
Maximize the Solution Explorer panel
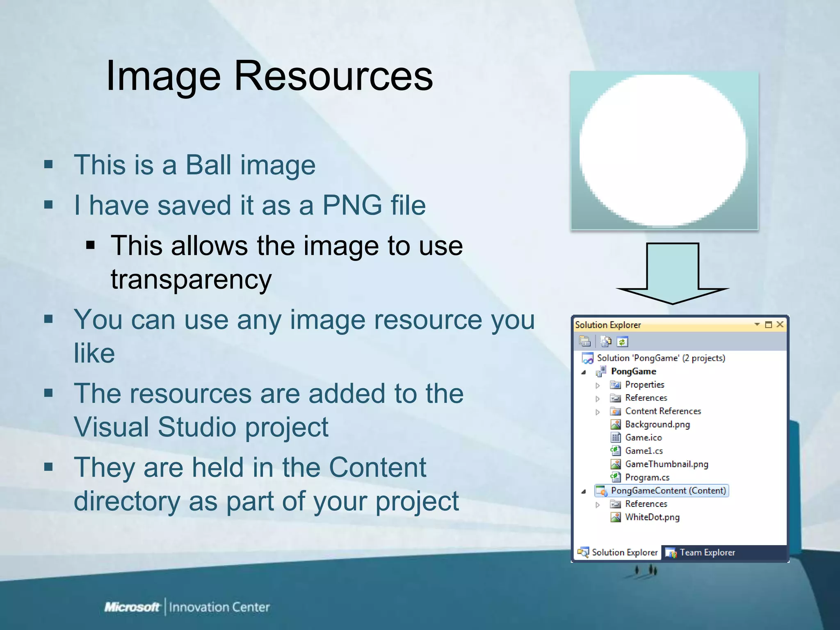pyautogui.click(x=769, y=324)
